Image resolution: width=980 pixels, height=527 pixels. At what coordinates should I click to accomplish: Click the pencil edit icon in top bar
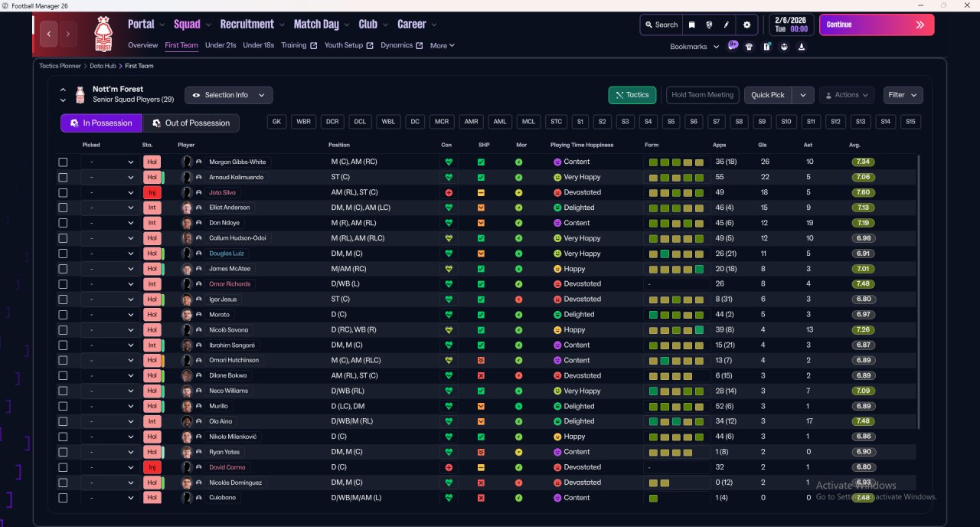[726, 25]
